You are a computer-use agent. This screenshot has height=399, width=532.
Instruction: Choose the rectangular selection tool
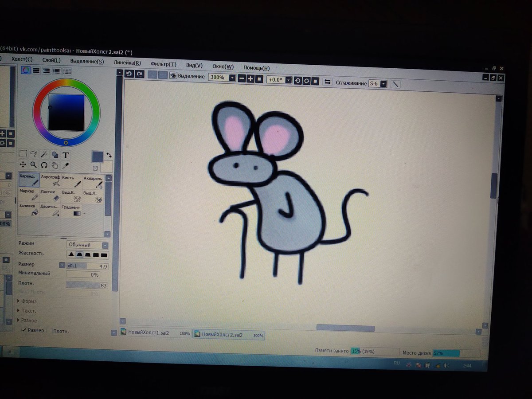click(x=23, y=154)
